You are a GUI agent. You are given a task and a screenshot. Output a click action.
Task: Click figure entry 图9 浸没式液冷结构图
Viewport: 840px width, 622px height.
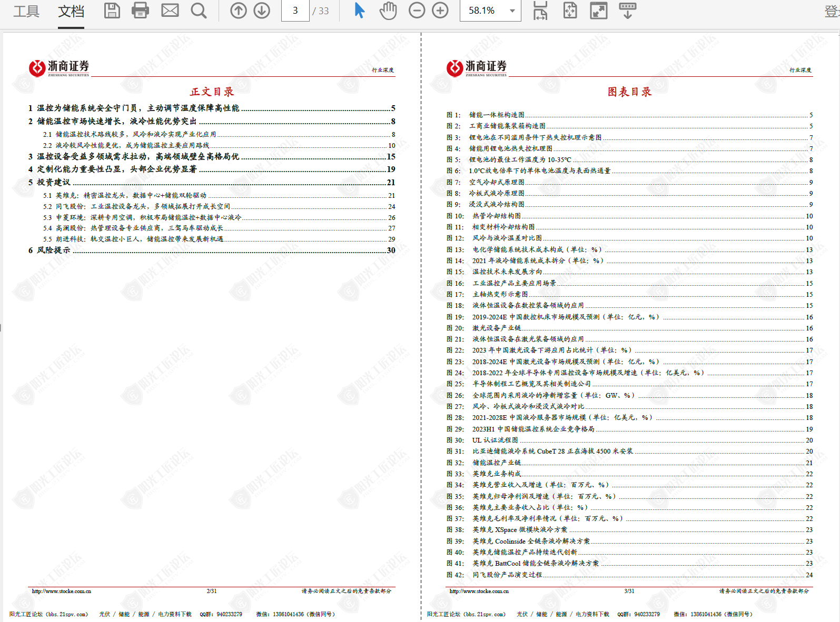[629, 204]
